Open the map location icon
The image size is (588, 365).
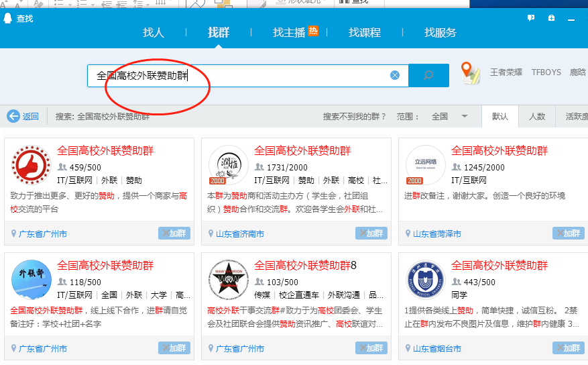471,74
